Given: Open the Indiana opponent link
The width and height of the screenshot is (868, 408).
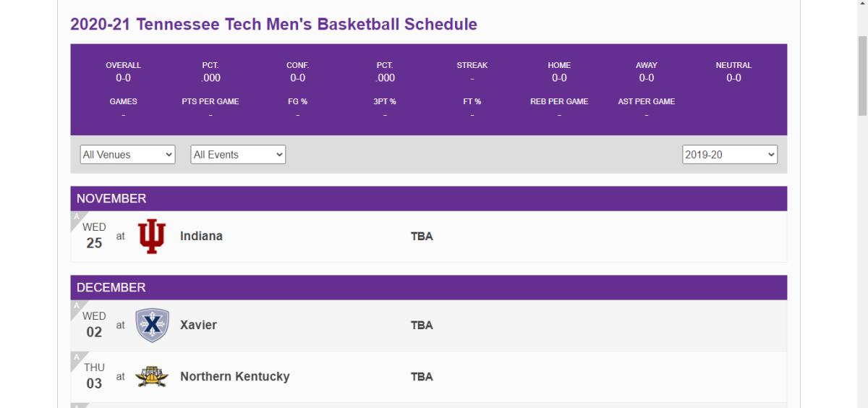Looking at the screenshot, I should click(x=201, y=237).
